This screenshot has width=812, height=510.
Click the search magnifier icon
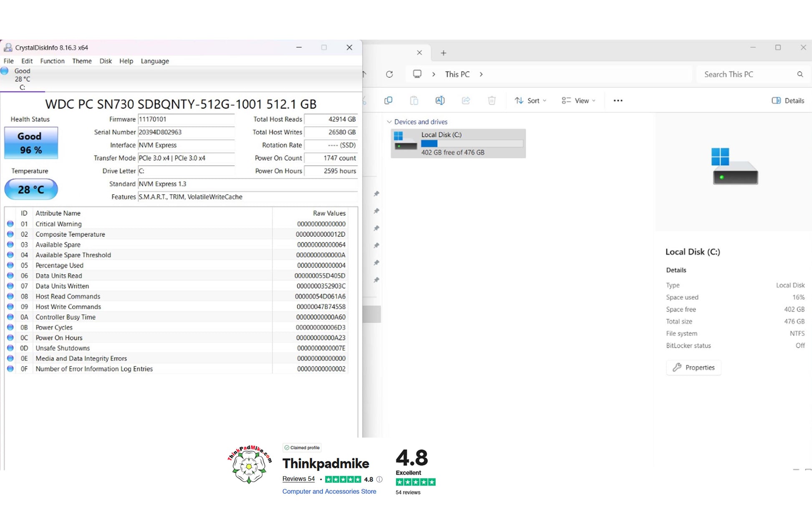point(800,74)
